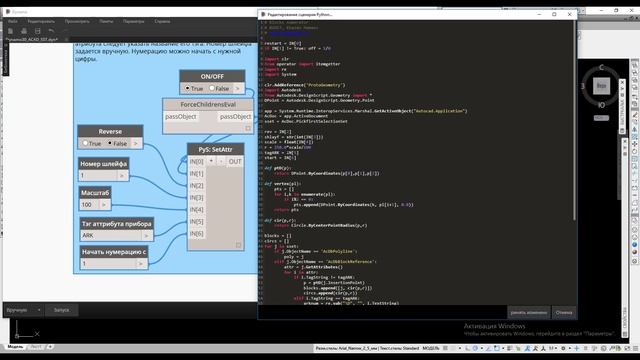The width and height of the screenshot is (640, 360).
Task: Add an input with the PyS: SetAttr plus button
Action: tap(211, 161)
